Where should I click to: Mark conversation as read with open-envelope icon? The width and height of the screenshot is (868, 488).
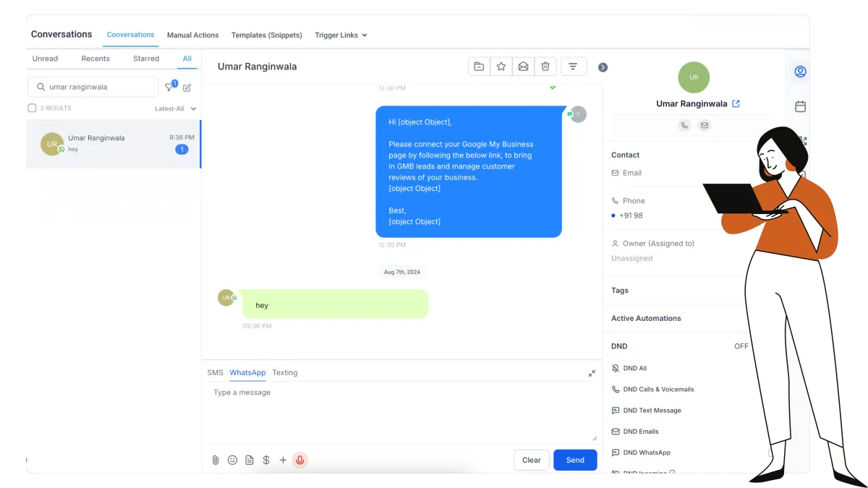(523, 67)
